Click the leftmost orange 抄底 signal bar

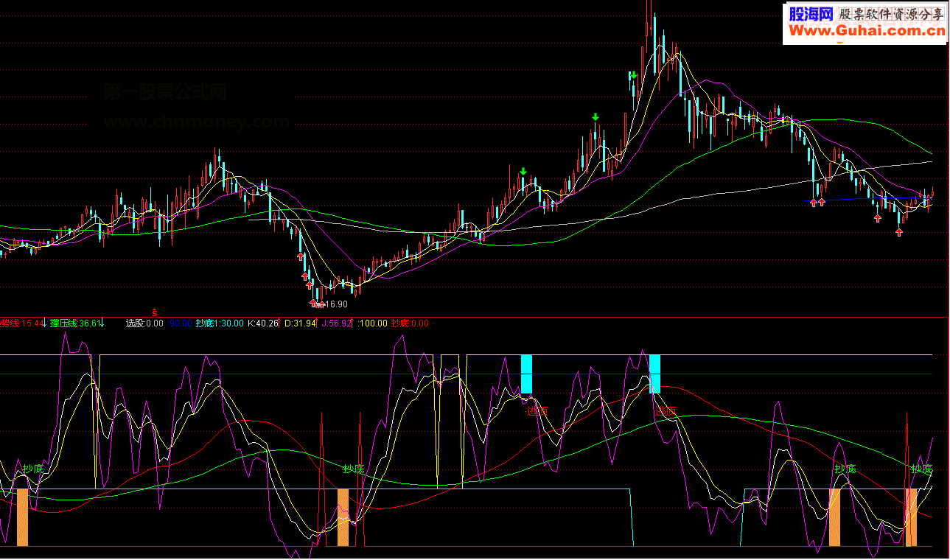[x=22, y=517]
